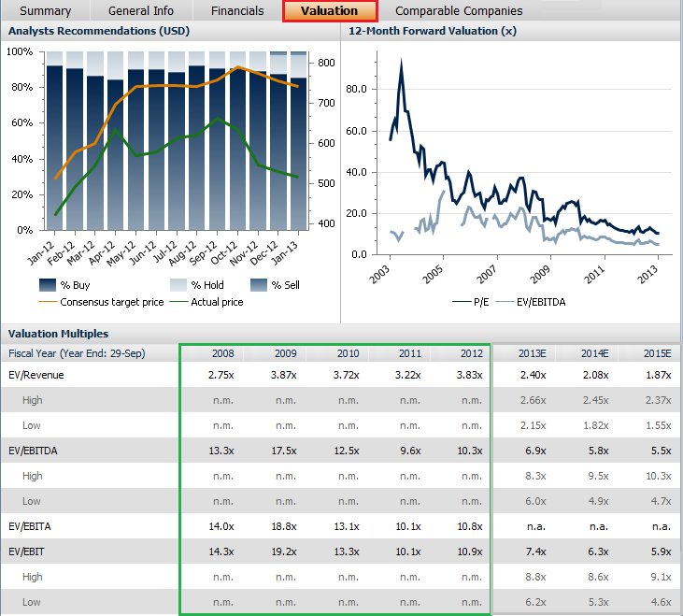Select the Financials tab

click(237, 10)
